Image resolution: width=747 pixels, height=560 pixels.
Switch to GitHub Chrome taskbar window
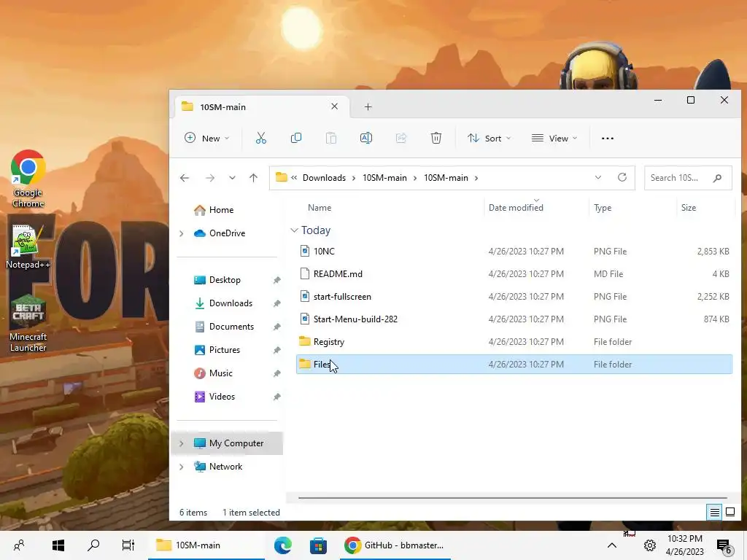395,545
